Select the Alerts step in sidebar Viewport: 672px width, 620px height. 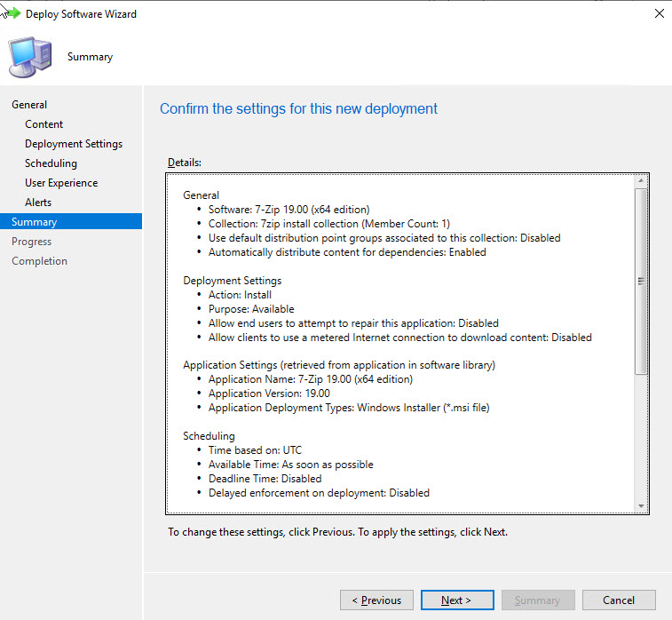coord(38,203)
